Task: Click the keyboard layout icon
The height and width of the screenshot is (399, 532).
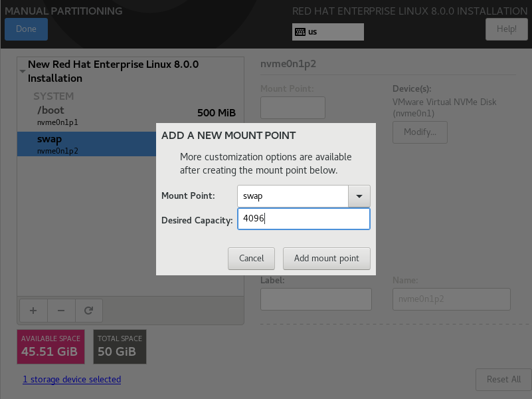Action: pos(300,32)
